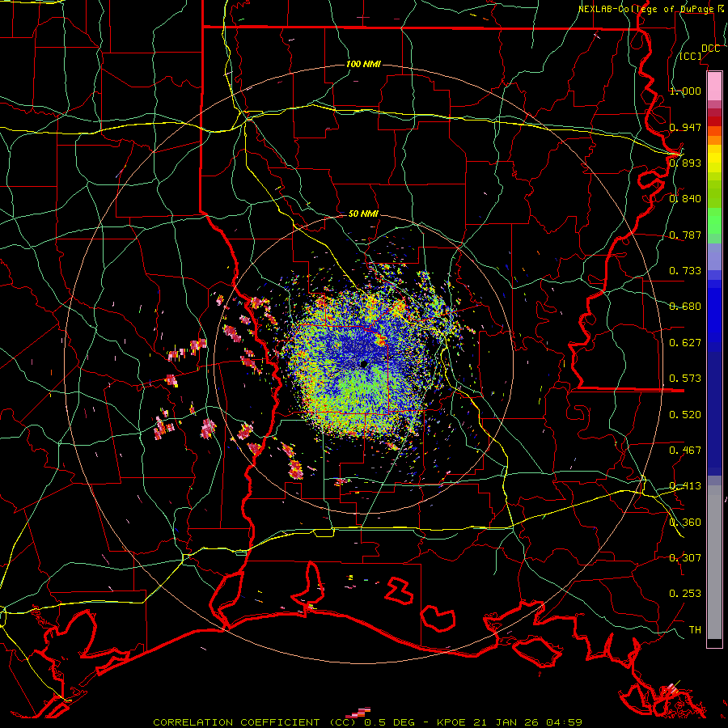Screen dimensions: 728x728
Task: Select the [CC] legend label
Action: pyautogui.click(x=690, y=56)
